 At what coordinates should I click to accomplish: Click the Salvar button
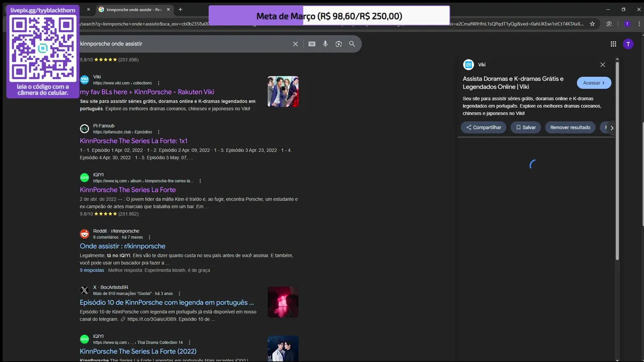point(526,128)
